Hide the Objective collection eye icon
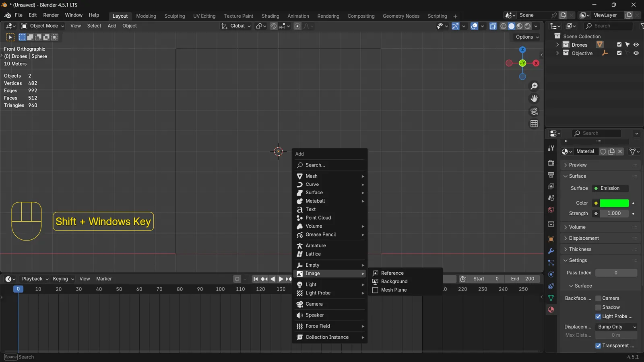Viewport: 644px width, 362px height. (636, 53)
